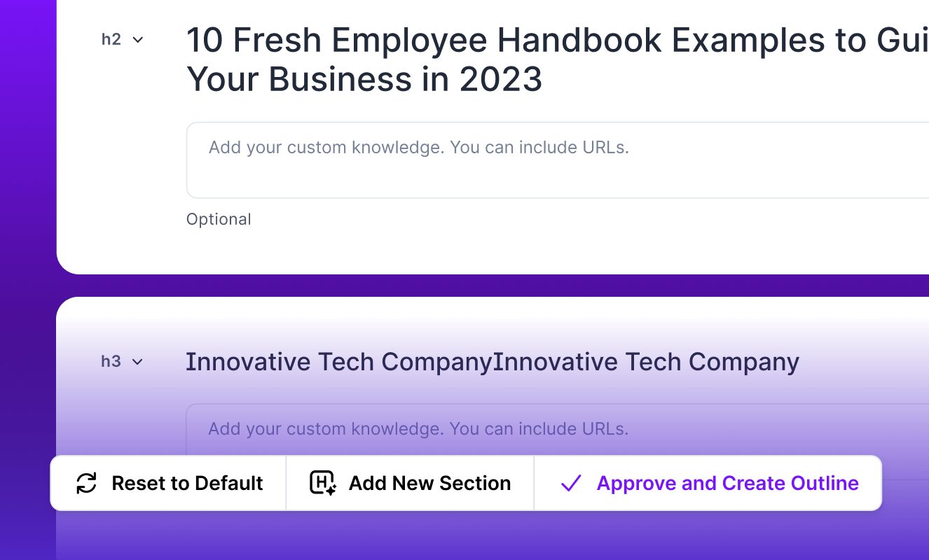Expand the h2 heading level chevron
This screenshot has width=929, height=560.
tap(138, 40)
